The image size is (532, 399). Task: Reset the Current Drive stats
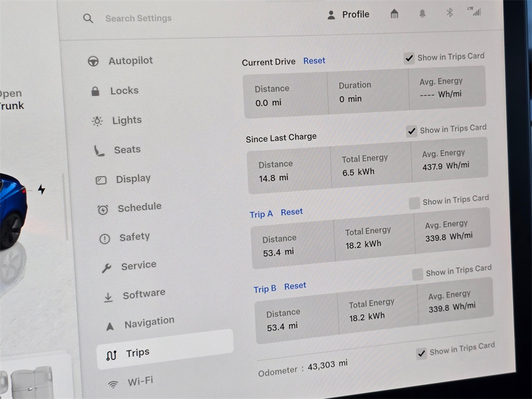[x=314, y=61]
